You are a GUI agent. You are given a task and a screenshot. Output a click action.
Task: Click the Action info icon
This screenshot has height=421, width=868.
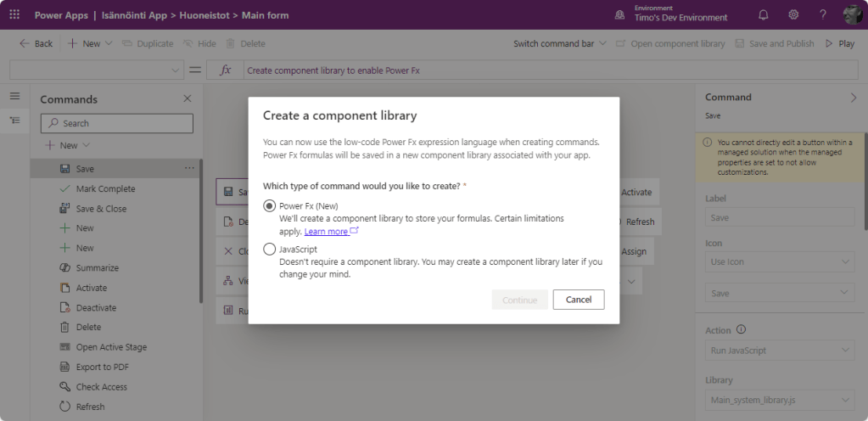pyautogui.click(x=741, y=330)
